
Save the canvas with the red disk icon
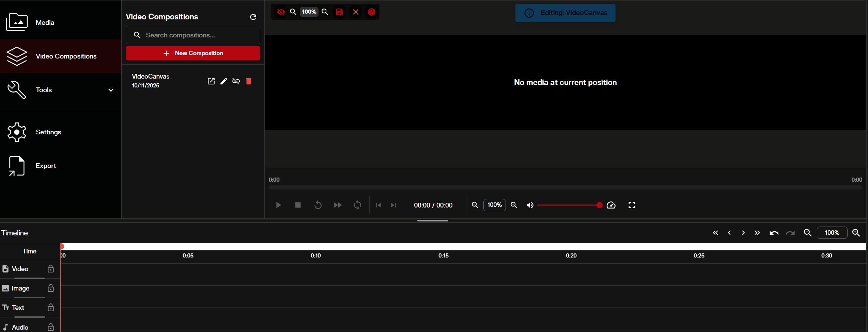[339, 12]
